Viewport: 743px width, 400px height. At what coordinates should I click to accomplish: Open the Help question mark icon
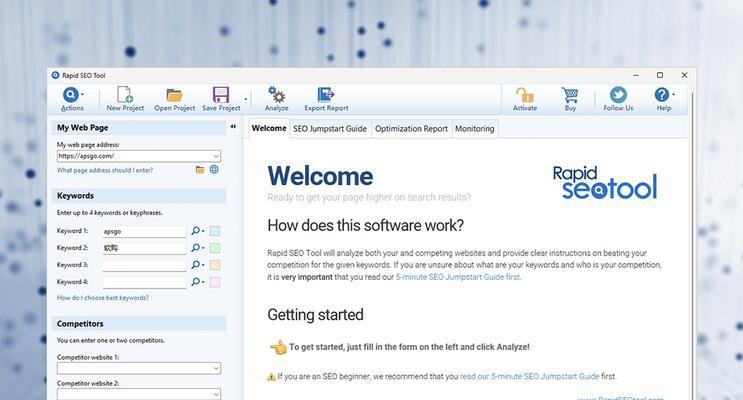coord(661,95)
